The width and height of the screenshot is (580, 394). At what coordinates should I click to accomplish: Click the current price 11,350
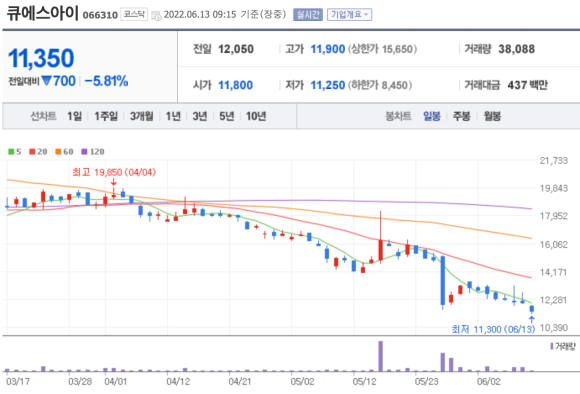click(x=41, y=58)
